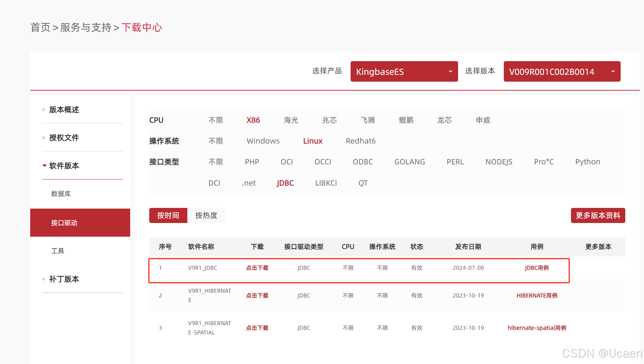Image resolution: width=644 pixels, height=364 pixels.
Task: Click the V9R1_HIBERNATE-SPATIAL name cell
Action: [x=210, y=328]
